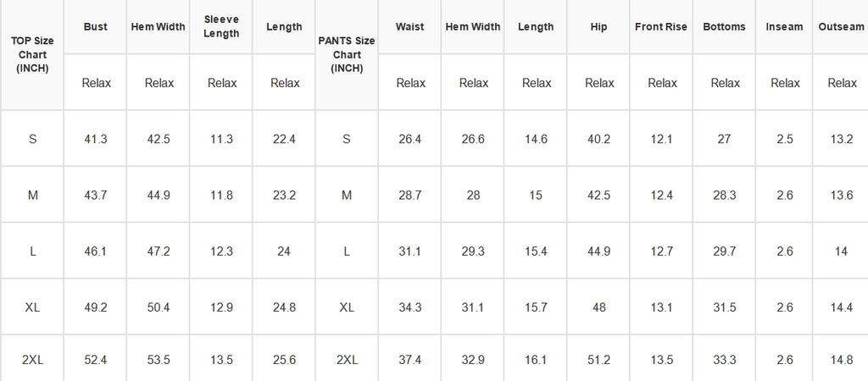Select the Bust column header
868x381 pixels.
click(x=95, y=26)
